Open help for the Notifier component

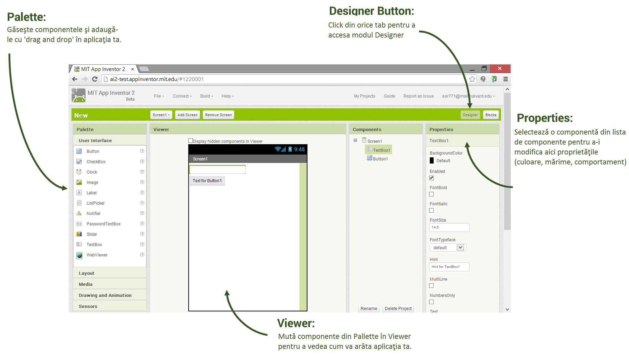click(x=142, y=213)
